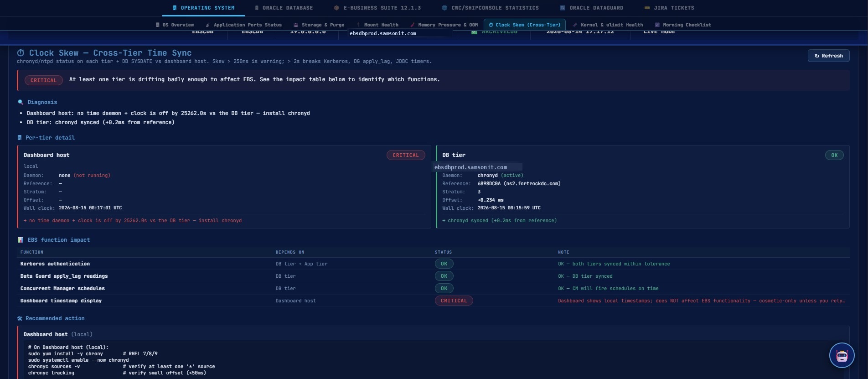868x379 pixels.
Task: Click the Storage & Purge icon
Action: [x=296, y=25]
